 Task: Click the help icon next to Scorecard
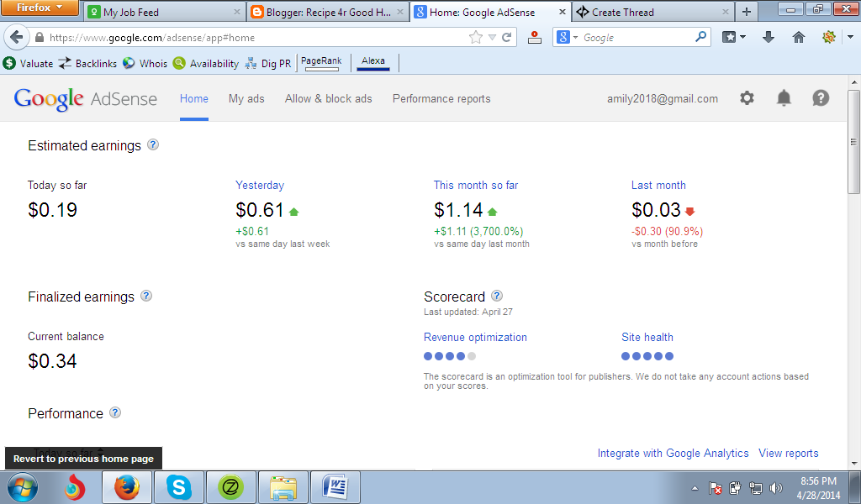[497, 296]
